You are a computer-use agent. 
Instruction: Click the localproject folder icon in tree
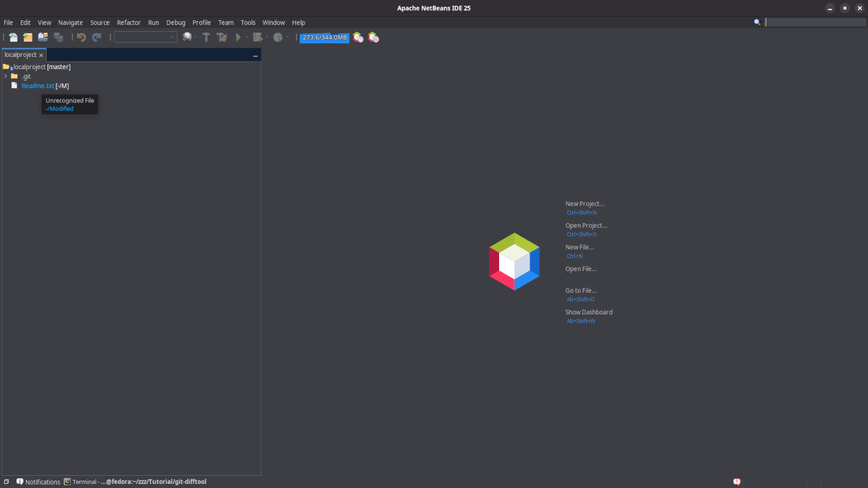pyautogui.click(x=7, y=67)
